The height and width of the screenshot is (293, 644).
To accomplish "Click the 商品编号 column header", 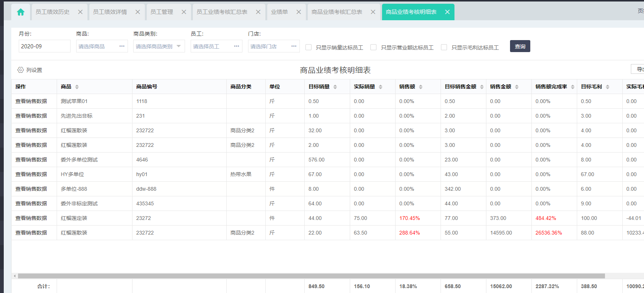I will (x=179, y=87).
